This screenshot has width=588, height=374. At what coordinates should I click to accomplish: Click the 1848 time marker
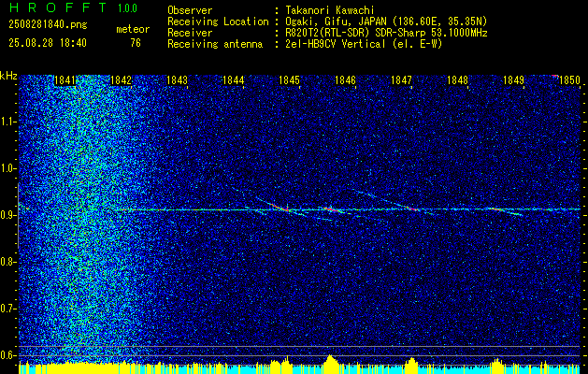point(457,80)
